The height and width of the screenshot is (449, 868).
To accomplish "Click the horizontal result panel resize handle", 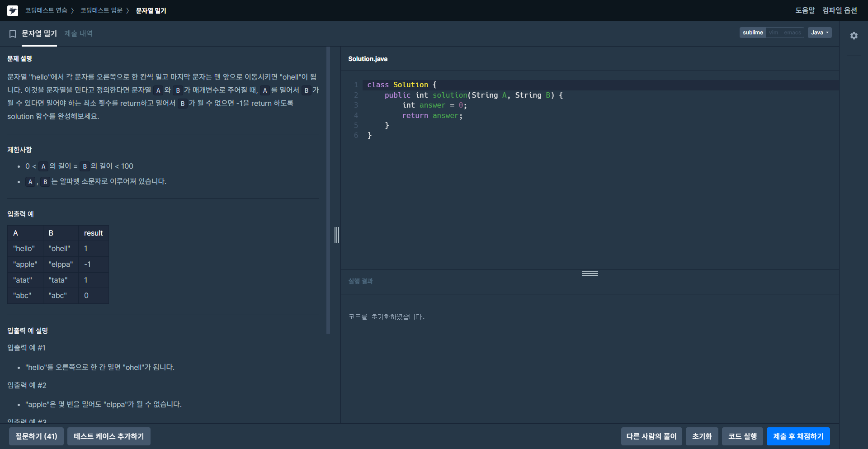I will pyautogui.click(x=590, y=274).
